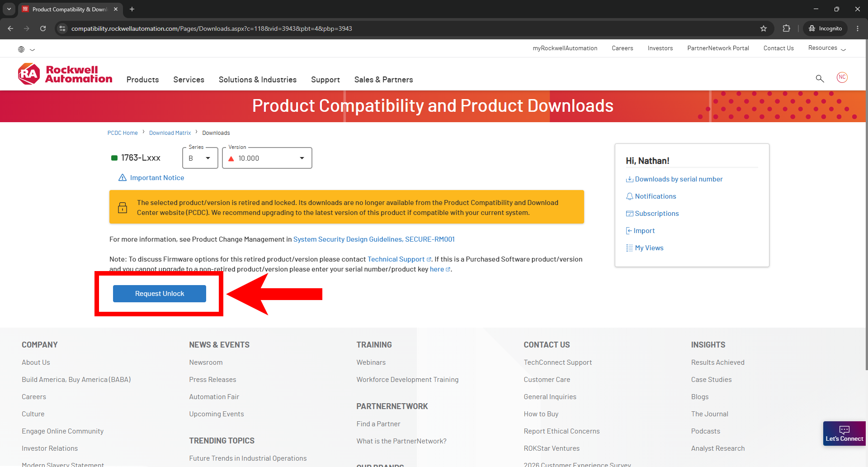Go to myRockwellAutomation

pyautogui.click(x=565, y=48)
